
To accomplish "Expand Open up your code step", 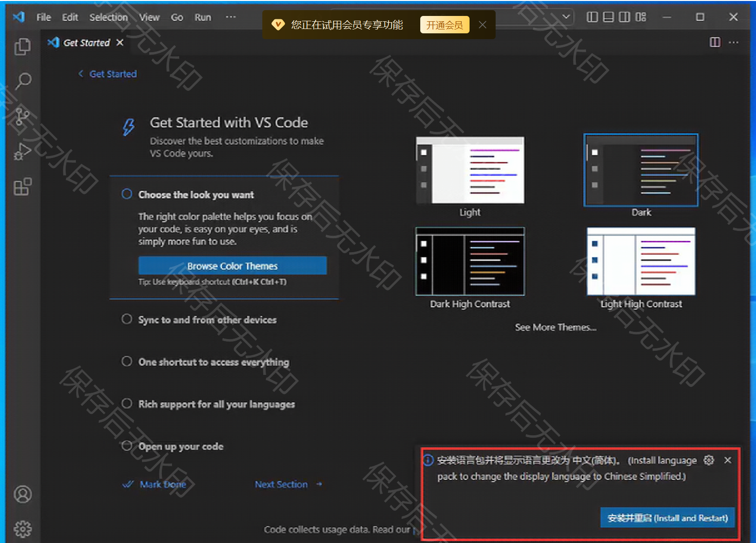I will pos(181,446).
